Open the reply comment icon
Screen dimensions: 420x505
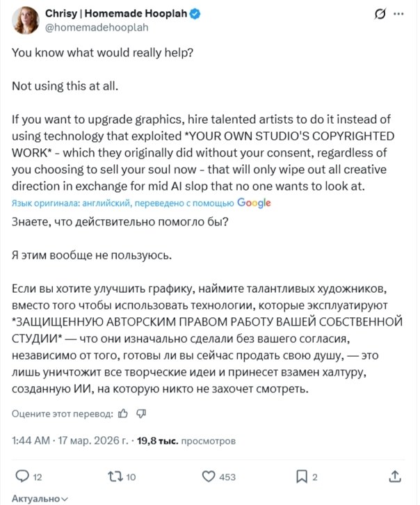22,476
